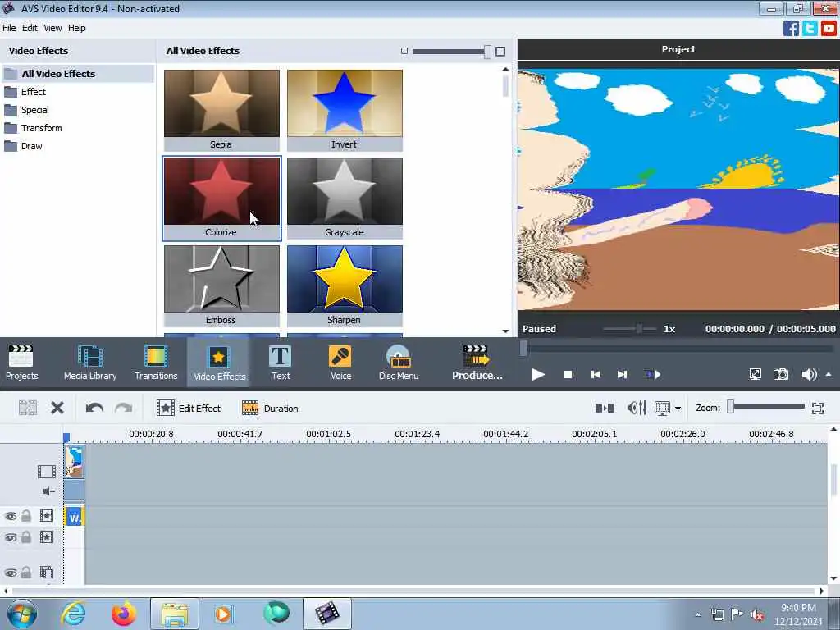Toggle visibility of the first effects track
This screenshot has height=630, width=840.
coord(10,517)
